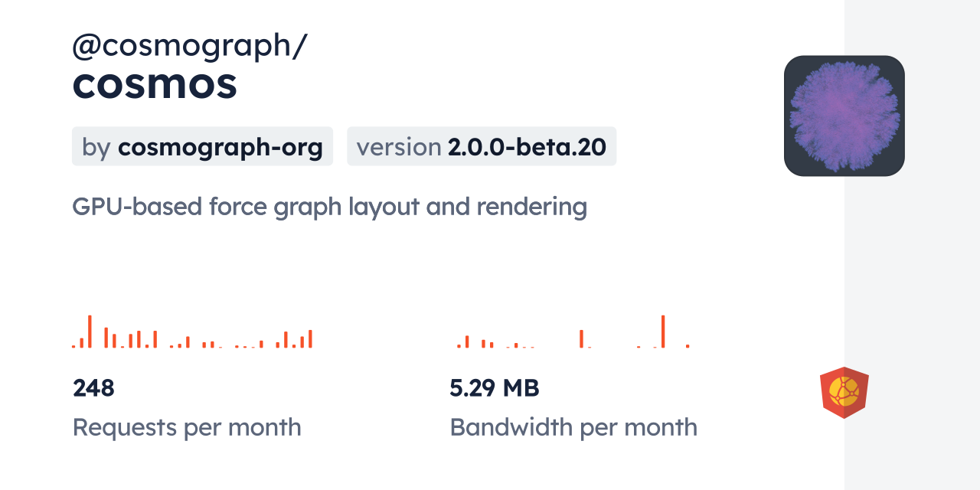Select the GPU-based force graph description text
980x490 pixels.
pyautogui.click(x=329, y=207)
